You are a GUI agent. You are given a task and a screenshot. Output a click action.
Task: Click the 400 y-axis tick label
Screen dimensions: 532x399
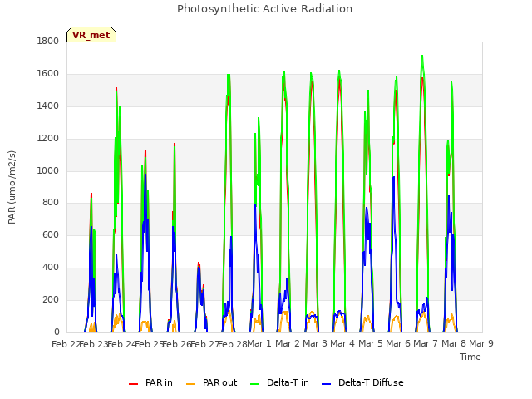tap(51, 268)
